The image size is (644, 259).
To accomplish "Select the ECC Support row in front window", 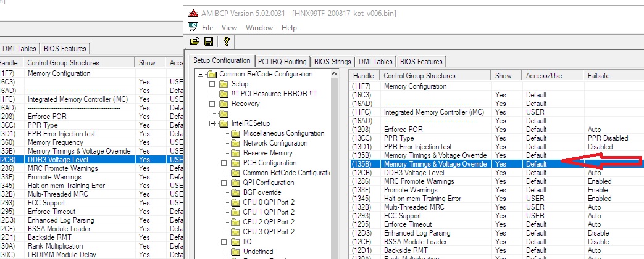I will pos(496,215).
